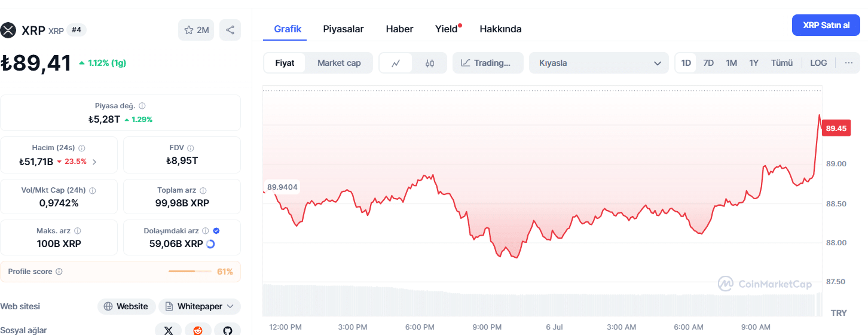This screenshot has height=335, width=868.
Task: Open the Whitepaper dropdown
Action: click(200, 306)
